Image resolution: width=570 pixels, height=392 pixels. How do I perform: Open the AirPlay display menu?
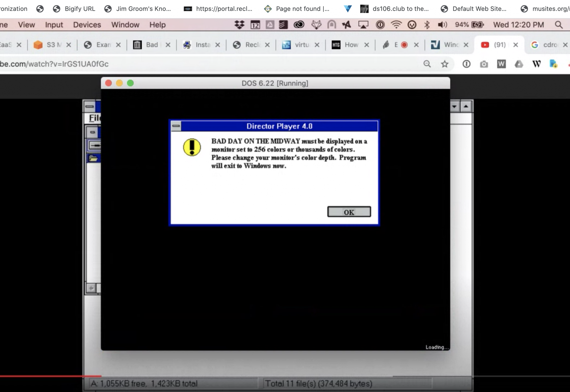pos(363,25)
